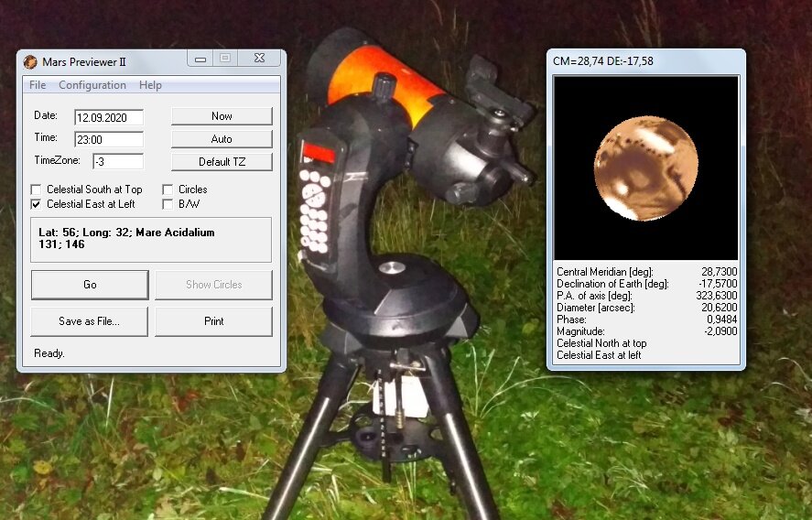Open the Help menu
The height and width of the screenshot is (520, 812).
click(x=150, y=85)
